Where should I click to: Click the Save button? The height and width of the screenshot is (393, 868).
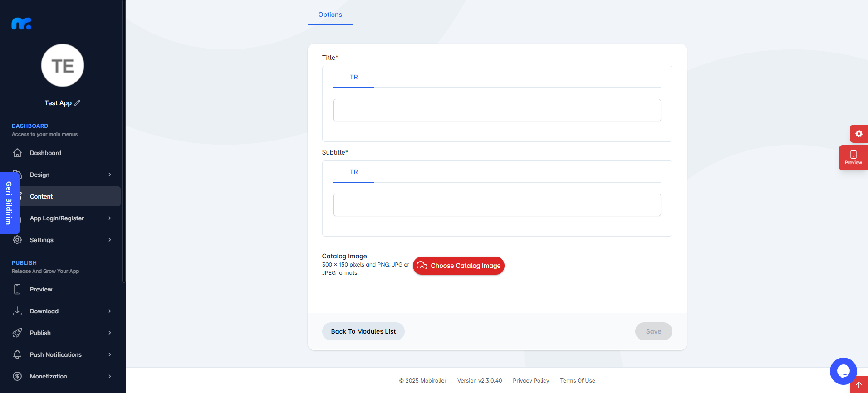coord(654,331)
